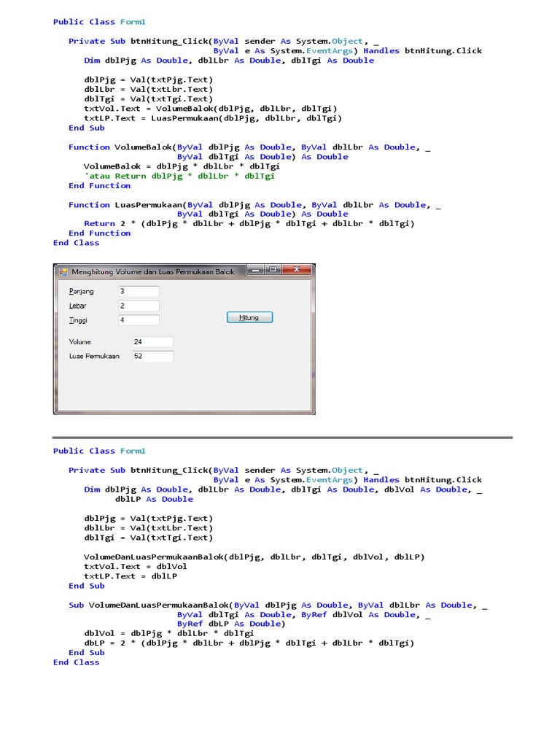
Task: Click the Sub VolumeDanLuasPermukaanBalok declaration line
Action: (278, 605)
